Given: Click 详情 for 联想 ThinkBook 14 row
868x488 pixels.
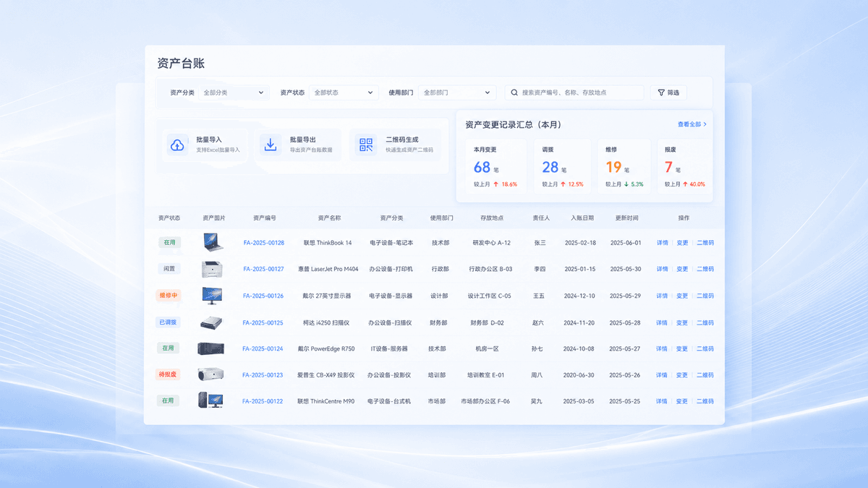Looking at the screenshot, I should tap(662, 243).
